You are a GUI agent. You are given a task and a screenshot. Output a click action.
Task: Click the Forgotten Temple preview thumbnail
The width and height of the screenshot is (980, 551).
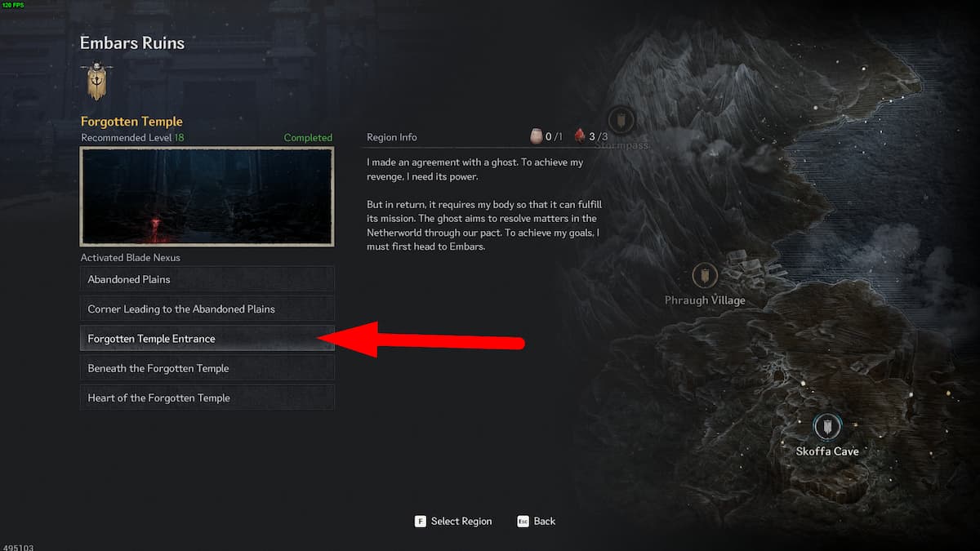click(x=207, y=197)
